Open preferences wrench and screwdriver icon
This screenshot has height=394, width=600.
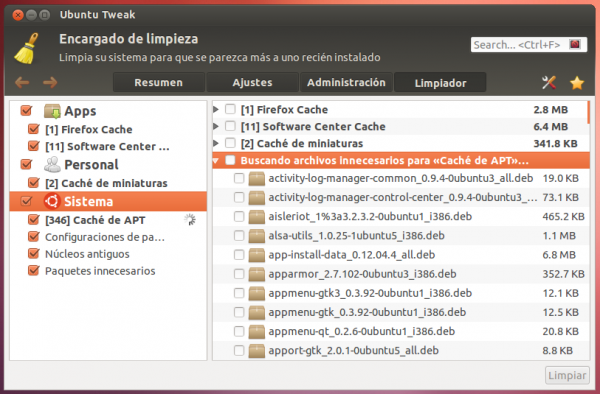tap(549, 82)
